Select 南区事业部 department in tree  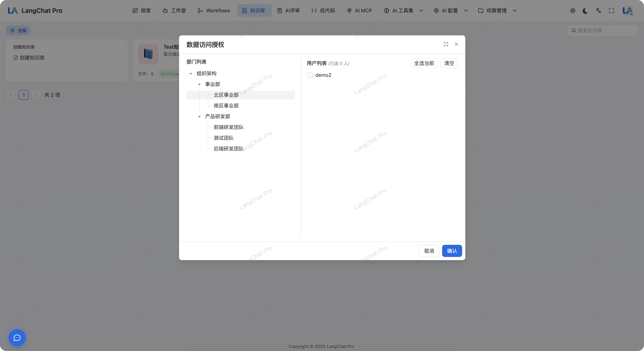point(226,106)
